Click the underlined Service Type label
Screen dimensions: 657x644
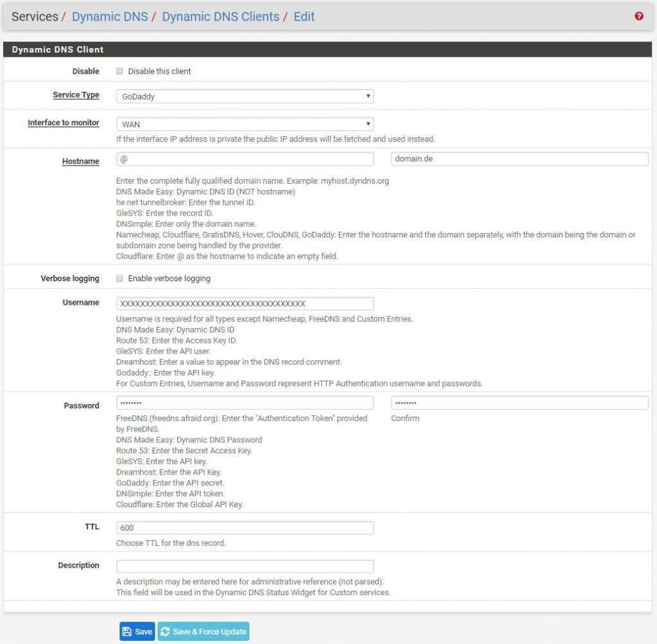76,95
